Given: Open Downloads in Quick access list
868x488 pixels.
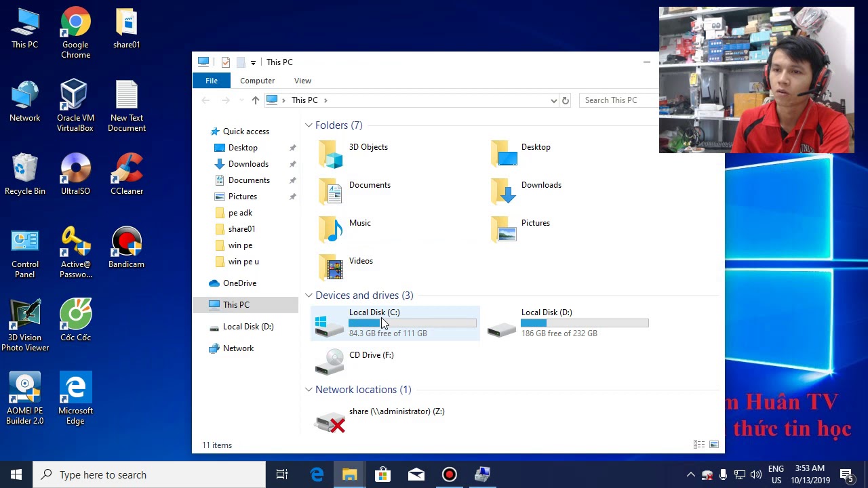Looking at the screenshot, I should (x=248, y=164).
